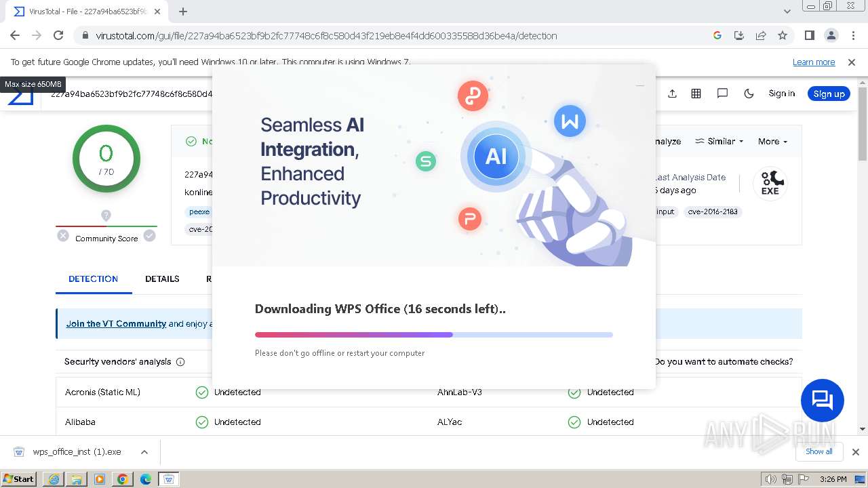Go back with the browser back arrow
This screenshot has width=868, height=488.
click(x=15, y=35)
